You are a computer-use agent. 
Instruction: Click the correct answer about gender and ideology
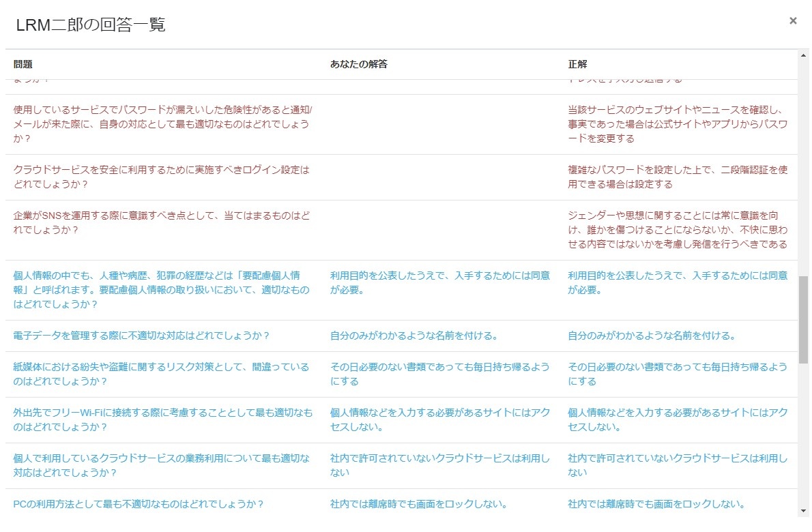(x=678, y=231)
